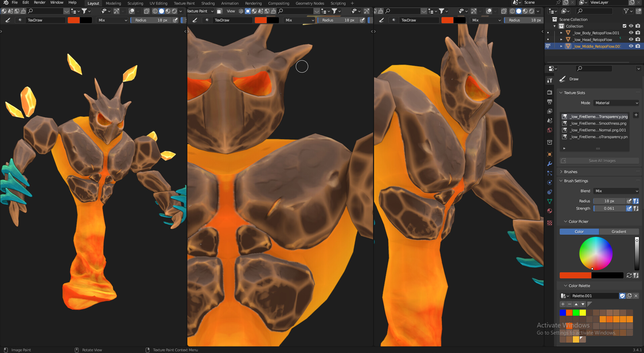Click the outliner filter funnel icon
This screenshot has height=353, width=644.
[626, 11]
